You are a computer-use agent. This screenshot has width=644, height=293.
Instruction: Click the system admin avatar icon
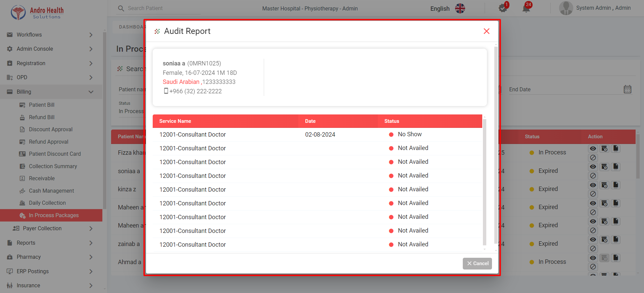tap(566, 8)
